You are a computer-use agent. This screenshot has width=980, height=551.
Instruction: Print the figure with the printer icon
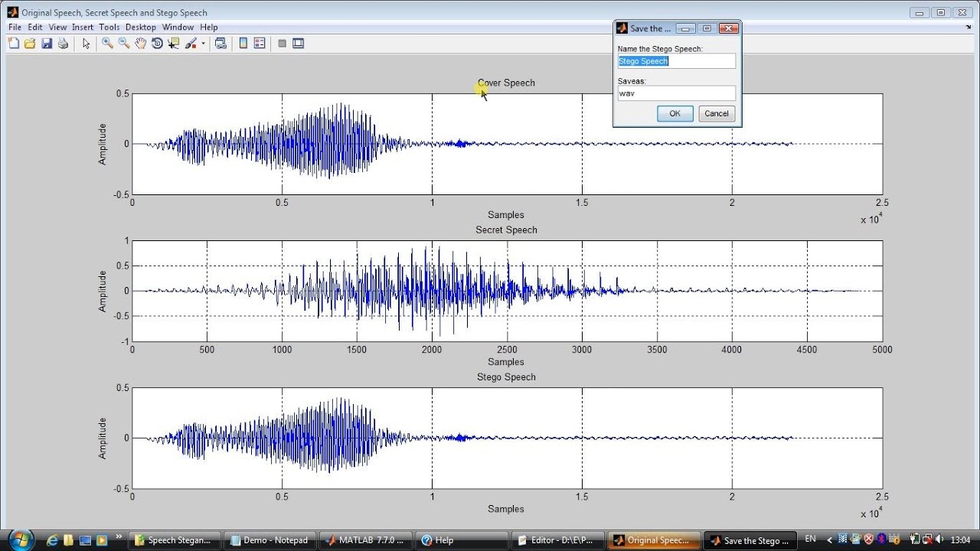pos(63,44)
